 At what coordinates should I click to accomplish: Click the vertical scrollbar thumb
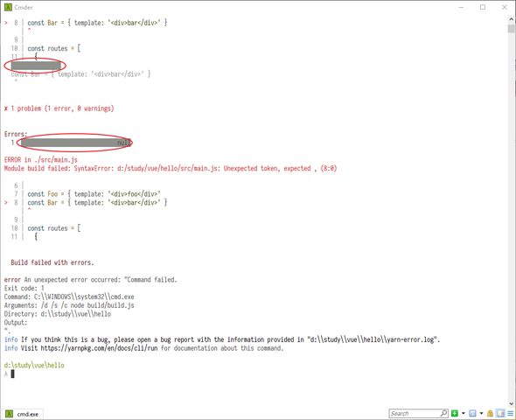[511, 29]
